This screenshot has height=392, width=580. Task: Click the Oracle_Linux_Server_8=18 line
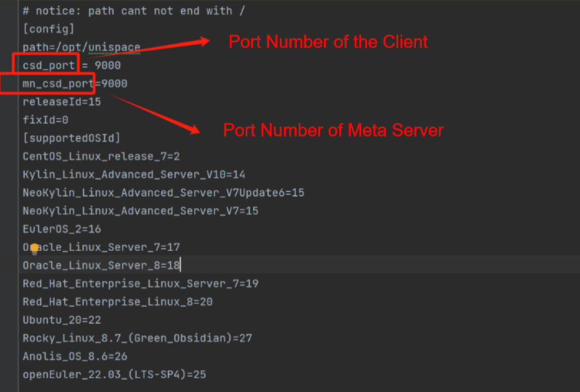[101, 265]
